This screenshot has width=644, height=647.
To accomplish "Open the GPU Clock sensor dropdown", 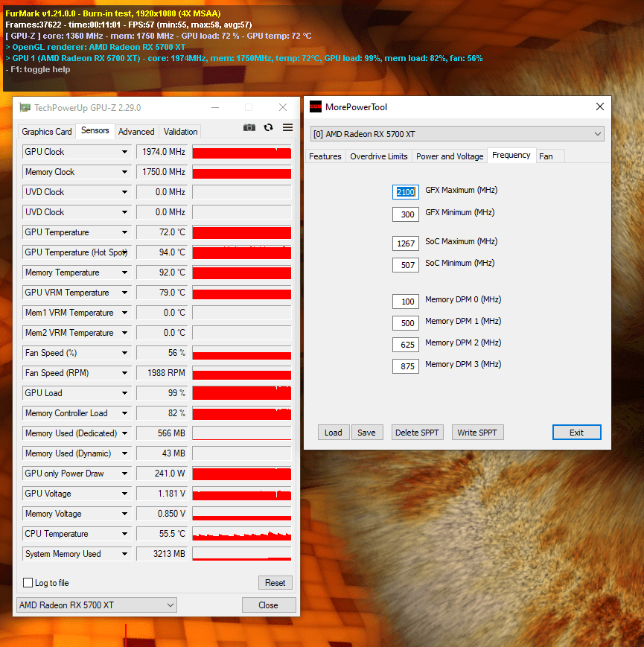I will tap(124, 152).
